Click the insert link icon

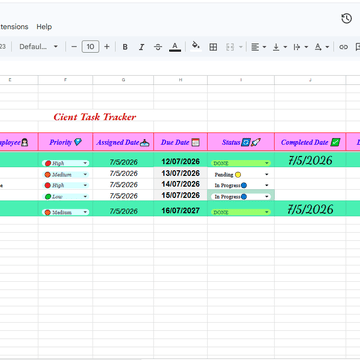click(x=343, y=47)
